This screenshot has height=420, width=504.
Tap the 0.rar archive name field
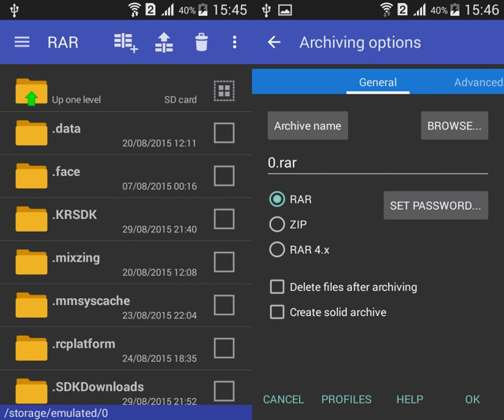(x=377, y=163)
